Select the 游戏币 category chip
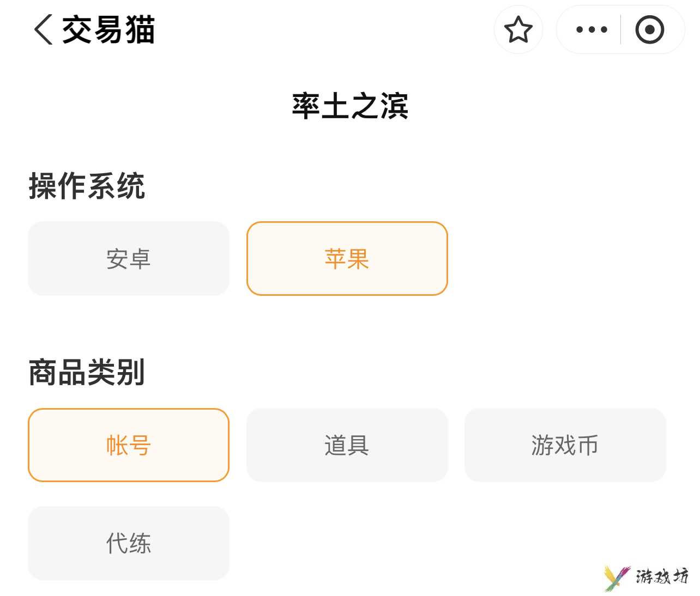The image size is (700, 596). tap(565, 445)
